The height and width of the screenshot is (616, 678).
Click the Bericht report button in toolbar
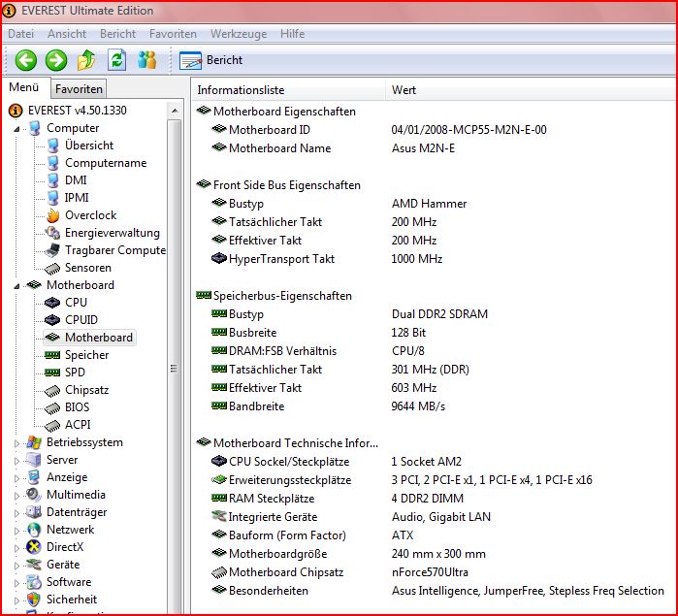coord(211,60)
